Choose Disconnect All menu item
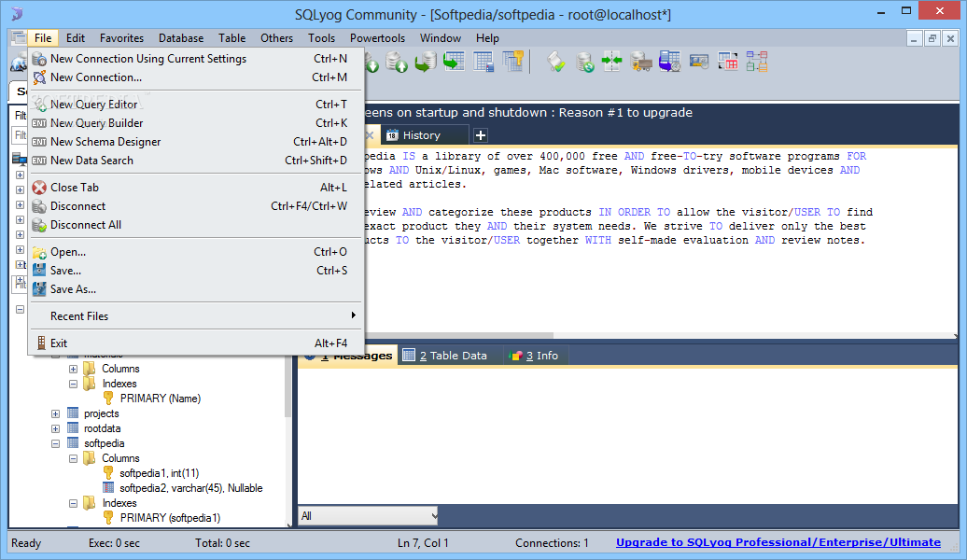967x560 pixels. pyautogui.click(x=196, y=225)
